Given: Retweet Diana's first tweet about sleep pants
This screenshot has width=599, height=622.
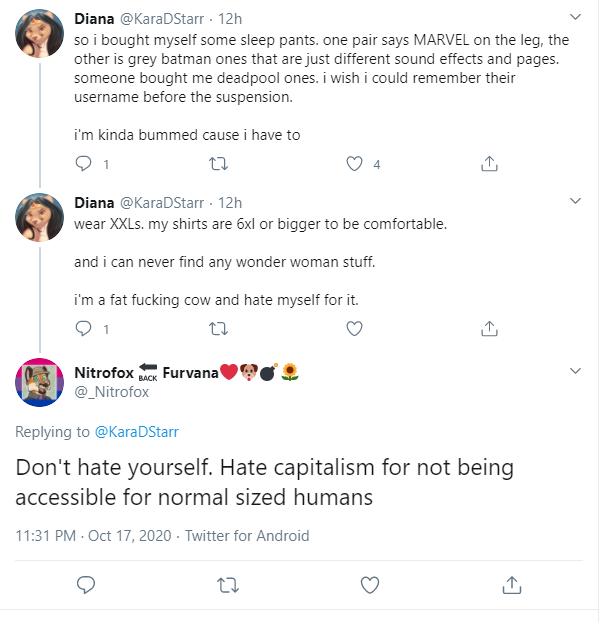Looking at the screenshot, I should pyautogui.click(x=219, y=163).
